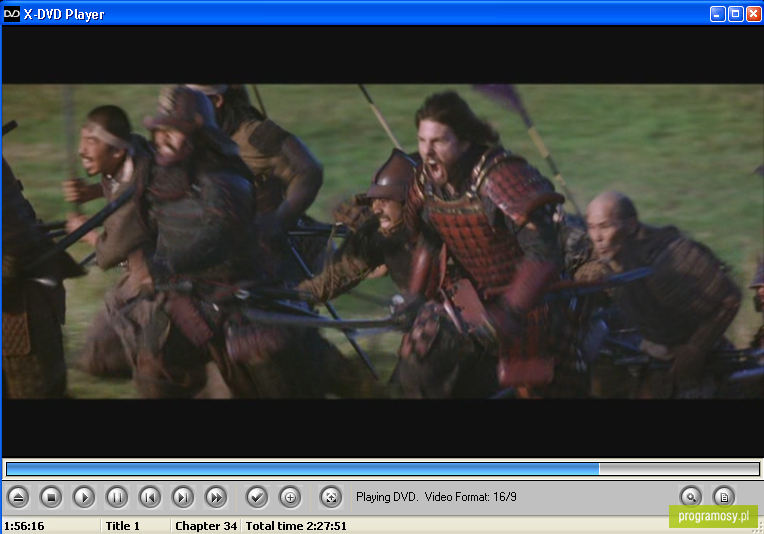764x534 pixels.
Task: Minimize the X-DVD Player window
Action: pos(717,14)
